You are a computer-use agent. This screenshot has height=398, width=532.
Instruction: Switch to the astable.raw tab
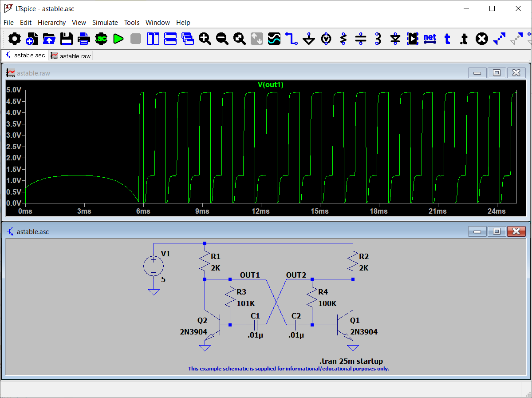[71, 56]
